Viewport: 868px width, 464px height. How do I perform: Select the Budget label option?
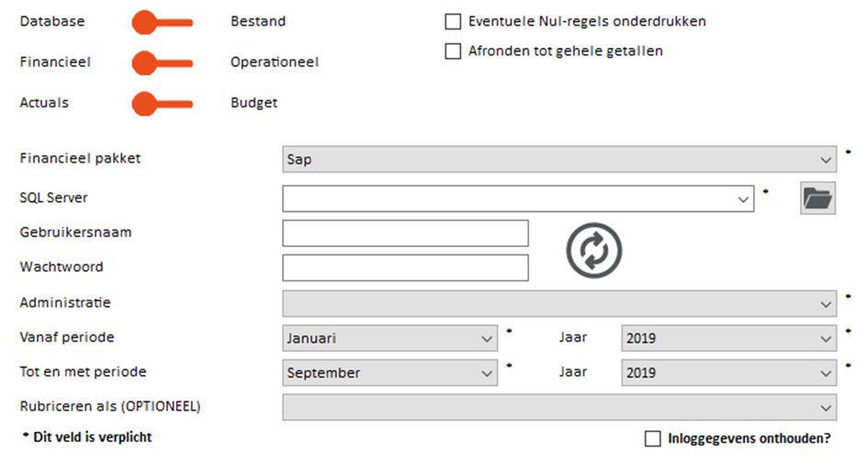click(x=254, y=103)
